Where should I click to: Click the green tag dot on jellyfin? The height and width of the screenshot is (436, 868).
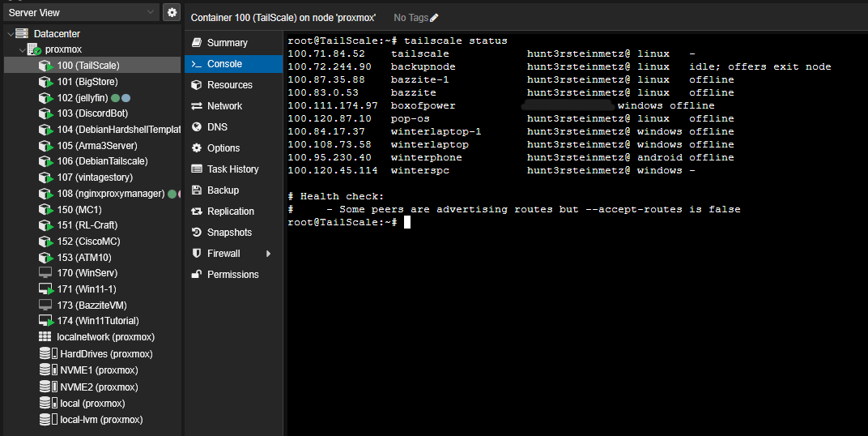(116, 98)
